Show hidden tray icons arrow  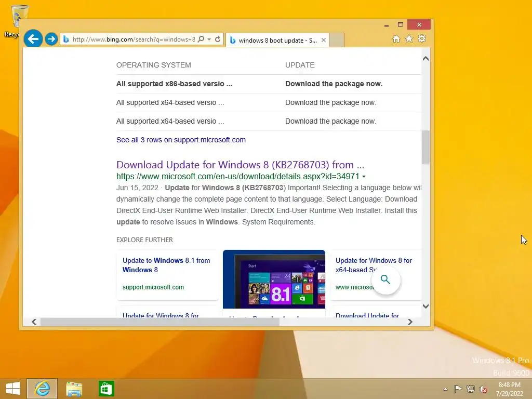coord(445,389)
